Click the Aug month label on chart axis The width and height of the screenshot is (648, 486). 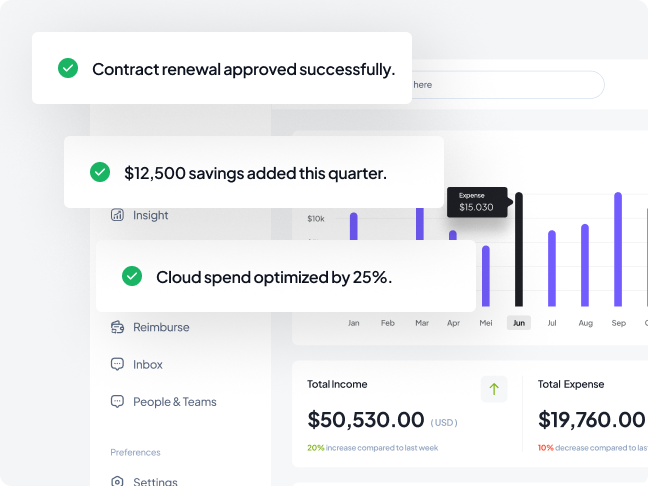tap(585, 323)
